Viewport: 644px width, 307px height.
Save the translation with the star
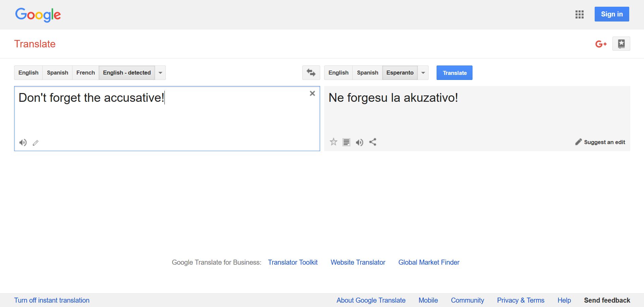333,142
